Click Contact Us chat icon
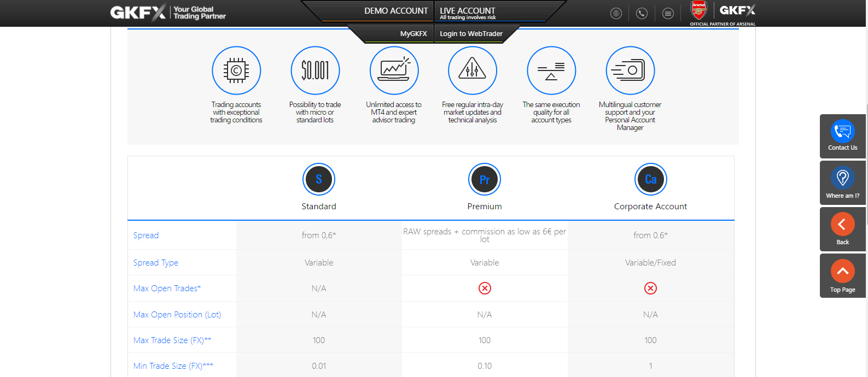Screen dimensions: 868x377 pyautogui.click(x=842, y=131)
